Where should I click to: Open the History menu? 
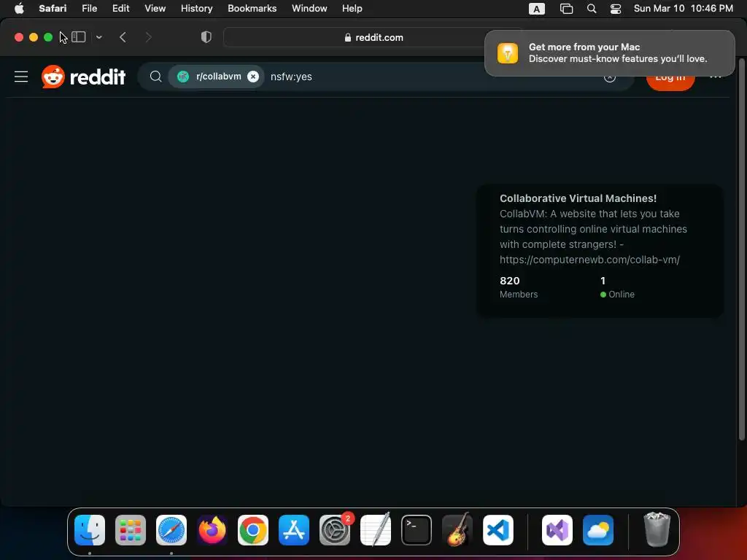coord(196,9)
